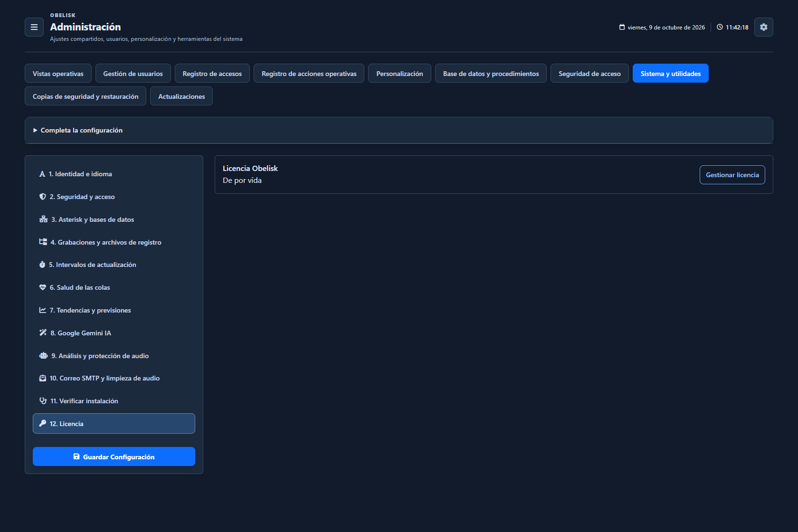Click the time display 11:42:18
This screenshot has width=798, height=532.
[737, 27]
